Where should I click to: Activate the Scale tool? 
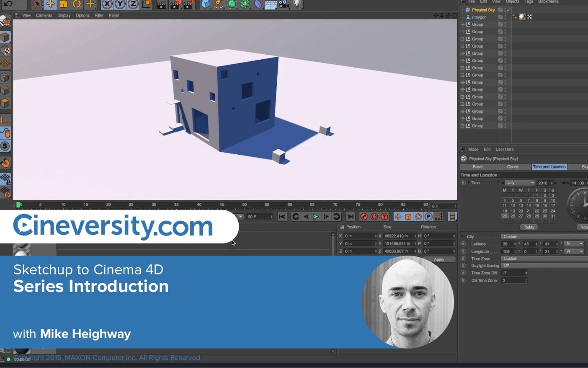tap(63, 4)
